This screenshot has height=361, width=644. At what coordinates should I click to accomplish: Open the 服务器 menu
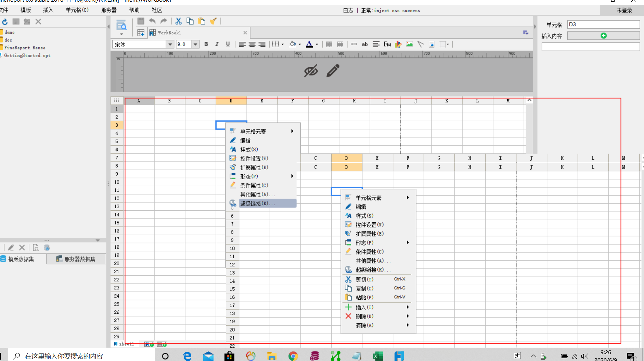pos(109,10)
